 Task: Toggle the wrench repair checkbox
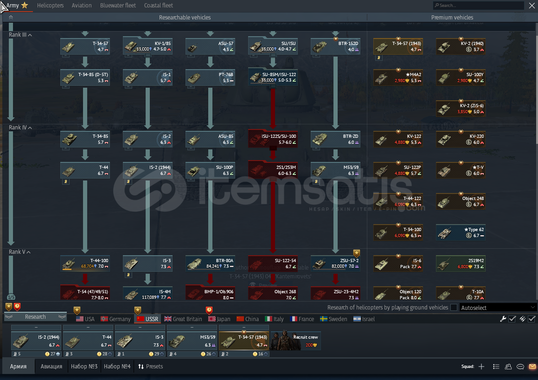(x=512, y=319)
